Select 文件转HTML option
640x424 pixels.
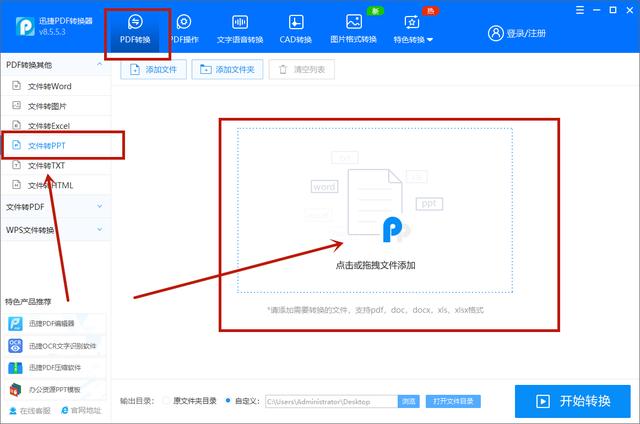(x=56, y=185)
